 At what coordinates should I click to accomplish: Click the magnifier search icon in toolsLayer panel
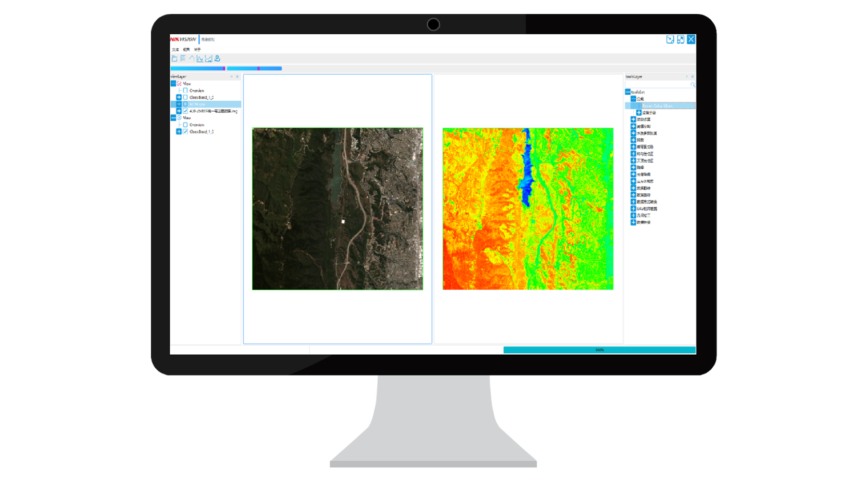pyautogui.click(x=692, y=84)
